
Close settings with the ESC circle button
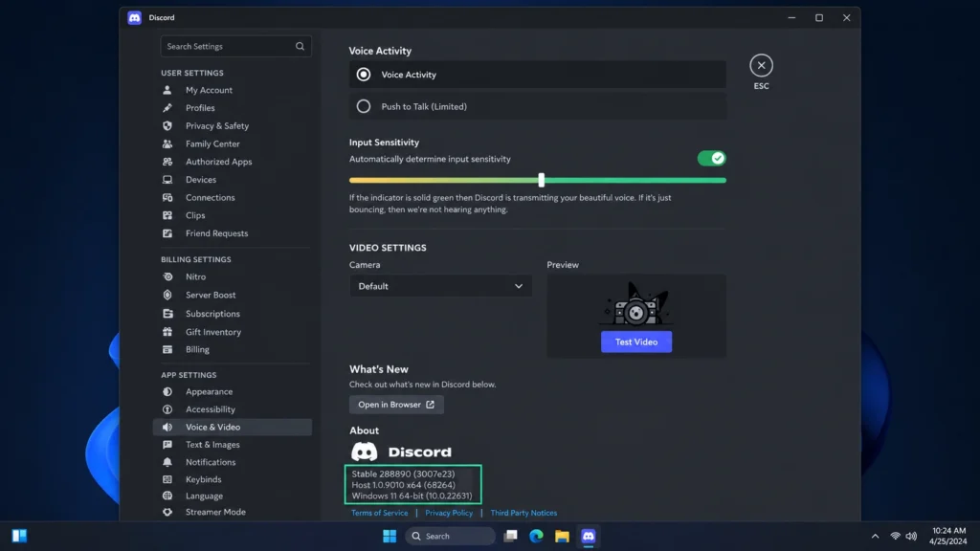[x=761, y=66]
